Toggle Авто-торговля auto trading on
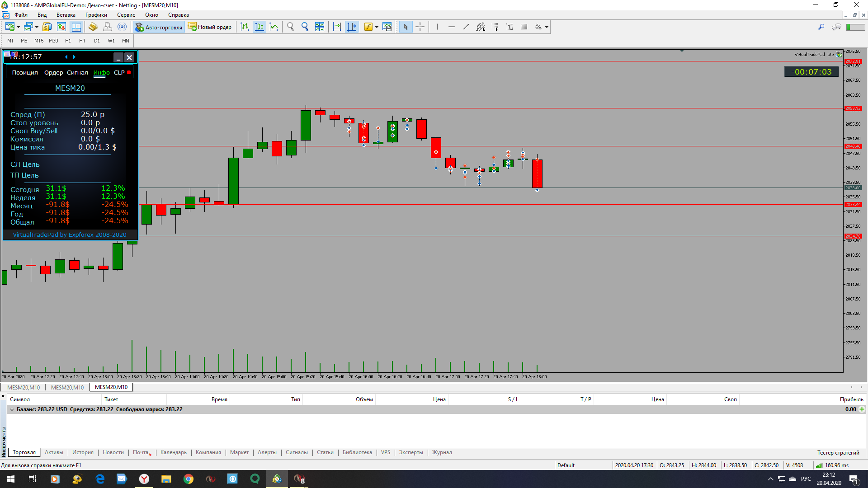Screen dimensions: 868x488 (x=159, y=27)
